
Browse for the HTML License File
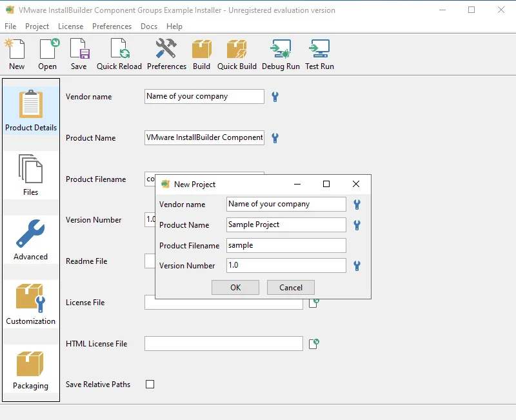tap(314, 344)
